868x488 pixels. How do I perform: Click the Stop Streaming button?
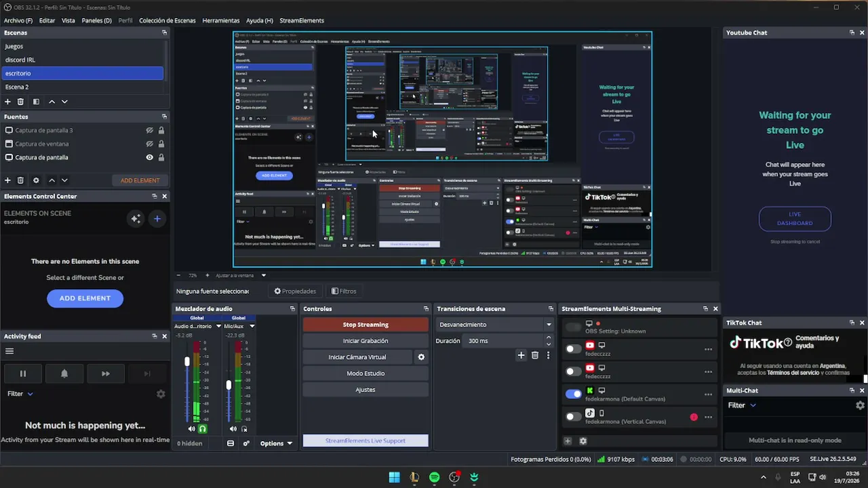(x=366, y=325)
